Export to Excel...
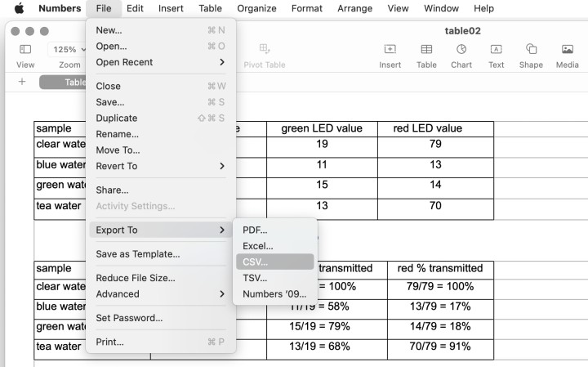Screen dimensions: 588x367 [275, 246]
